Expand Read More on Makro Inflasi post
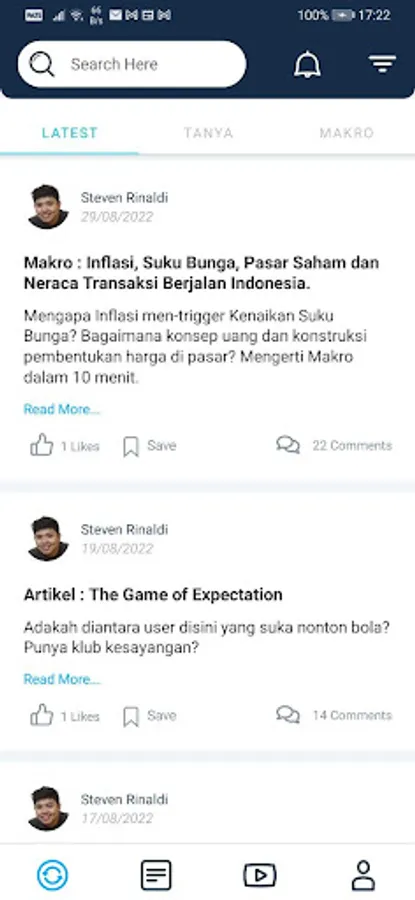Image resolution: width=415 pixels, height=900 pixels. click(61, 409)
